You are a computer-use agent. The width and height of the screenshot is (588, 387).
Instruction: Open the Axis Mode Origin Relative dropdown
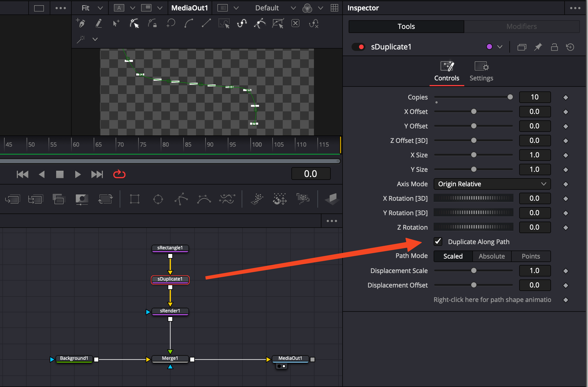pos(492,184)
